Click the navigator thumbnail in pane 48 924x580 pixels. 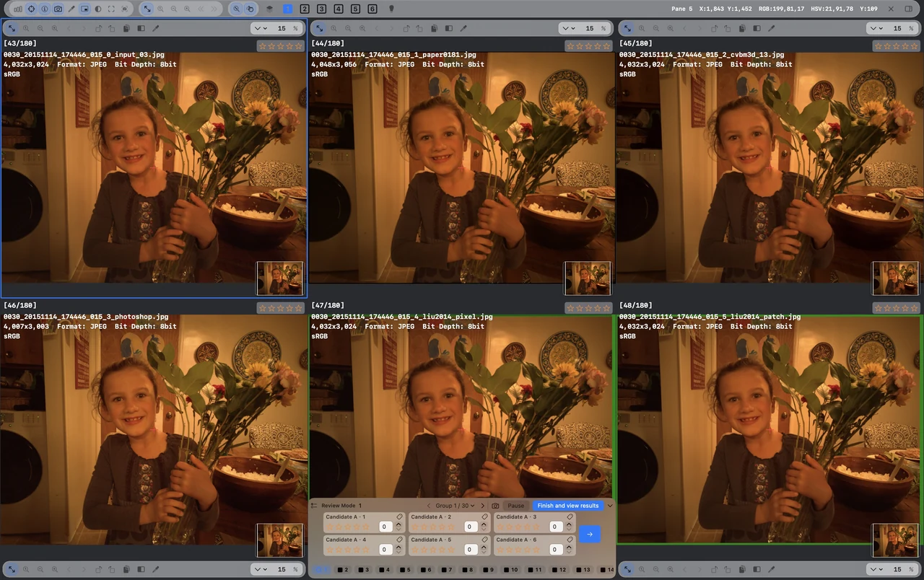(896, 540)
